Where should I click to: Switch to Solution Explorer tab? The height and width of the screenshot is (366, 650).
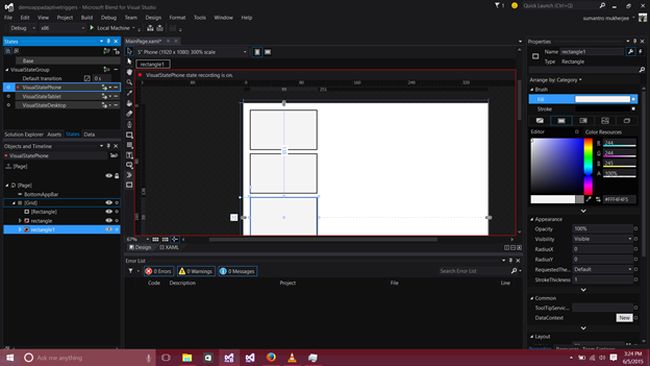click(x=24, y=134)
